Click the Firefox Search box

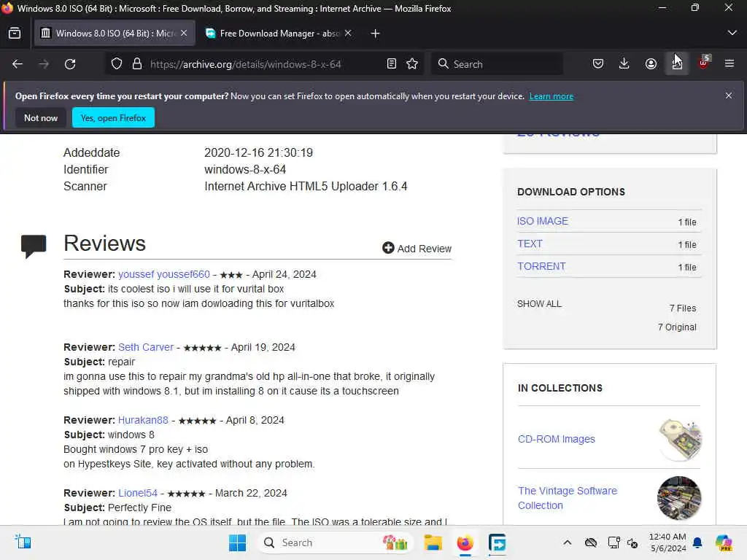pos(498,64)
